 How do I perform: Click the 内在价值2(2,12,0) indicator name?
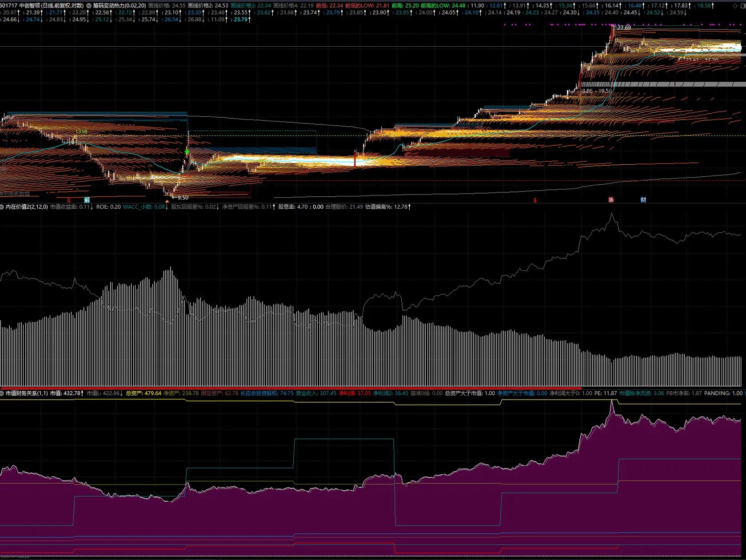27,207
